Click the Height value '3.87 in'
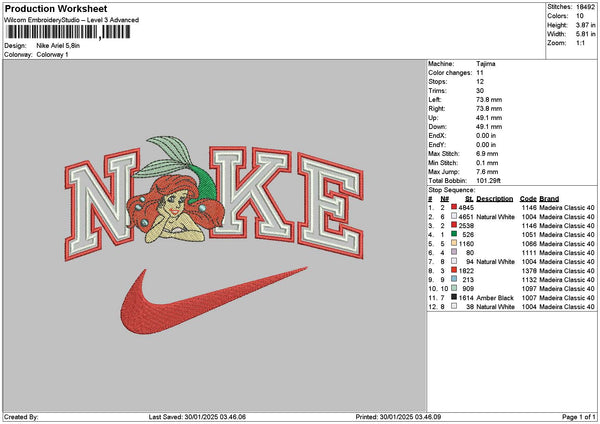This screenshot has width=600, height=424. [585, 25]
